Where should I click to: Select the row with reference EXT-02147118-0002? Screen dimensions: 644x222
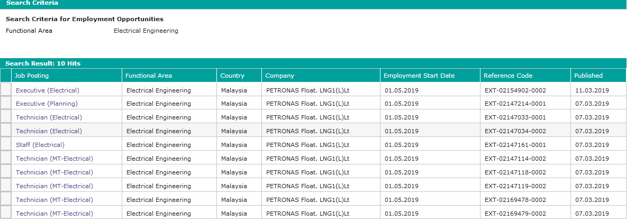coord(6,172)
